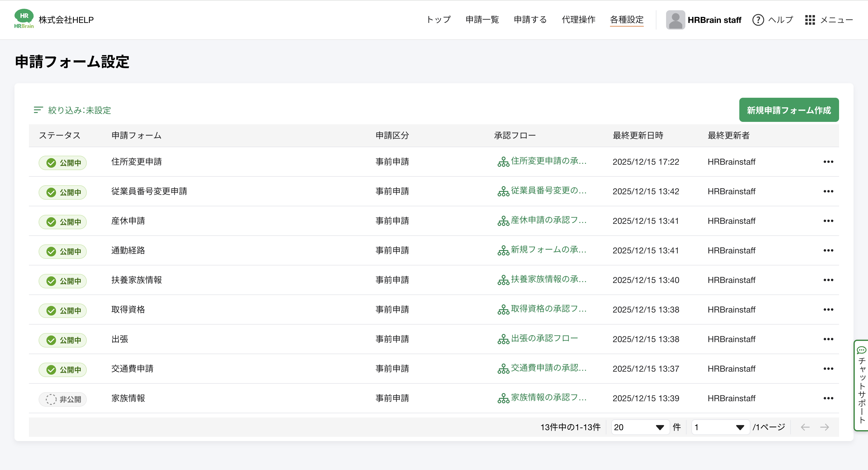Open 従業員番号変更の… approval flow link
Viewport: 868px width, 470px height.
tap(548, 191)
